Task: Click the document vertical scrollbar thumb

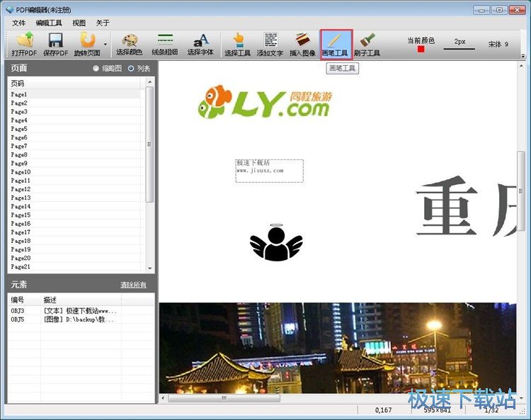Action: 520,191
